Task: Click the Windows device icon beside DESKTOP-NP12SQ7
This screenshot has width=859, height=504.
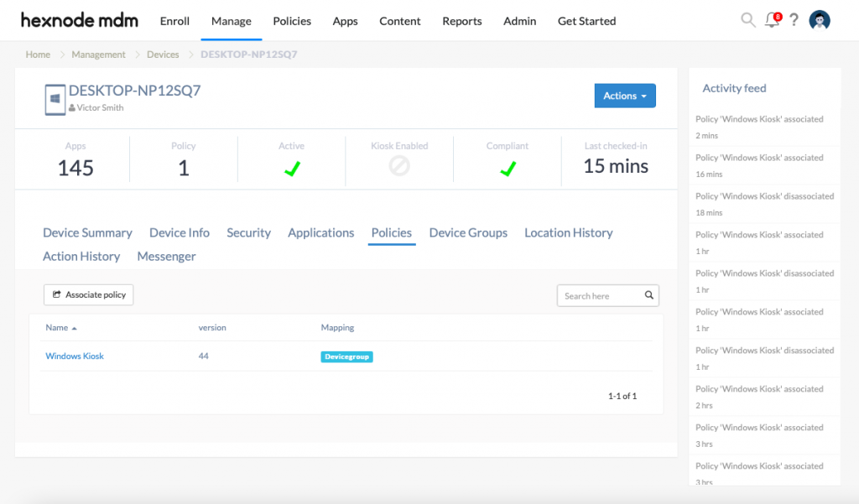Action: (55, 99)
